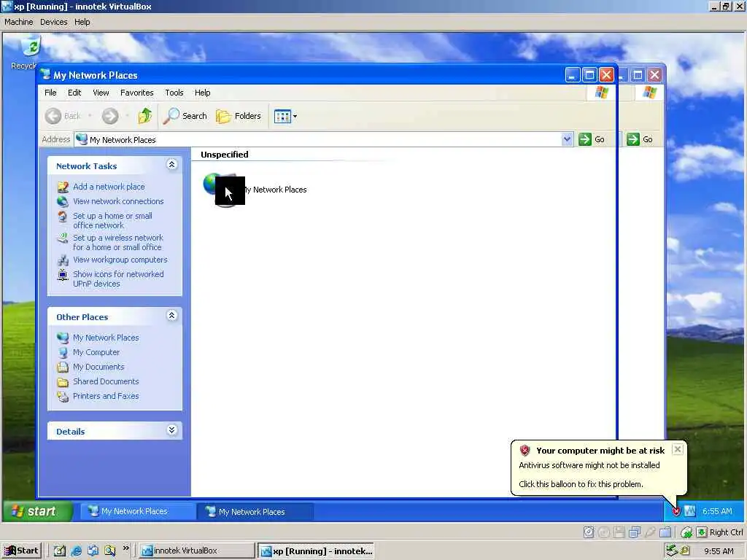747x560 pixels.
Task: Click the Go button in front window
Action: (x=592, y=139)
